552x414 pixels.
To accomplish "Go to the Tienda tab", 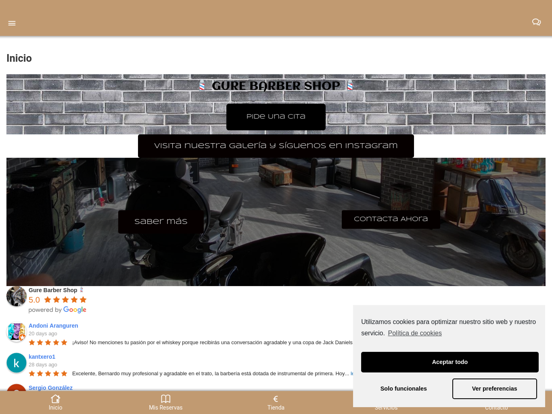I will tap(276, 402).
